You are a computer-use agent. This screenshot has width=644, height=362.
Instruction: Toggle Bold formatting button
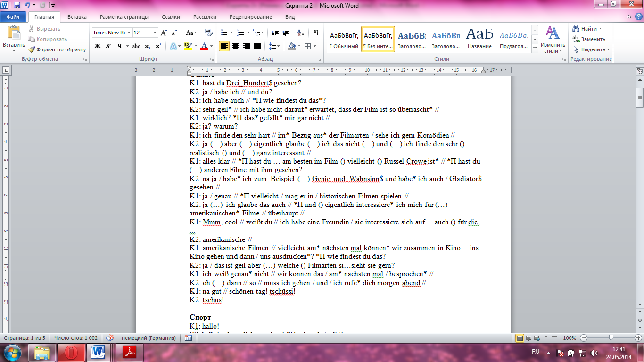[x=98, y=46]
